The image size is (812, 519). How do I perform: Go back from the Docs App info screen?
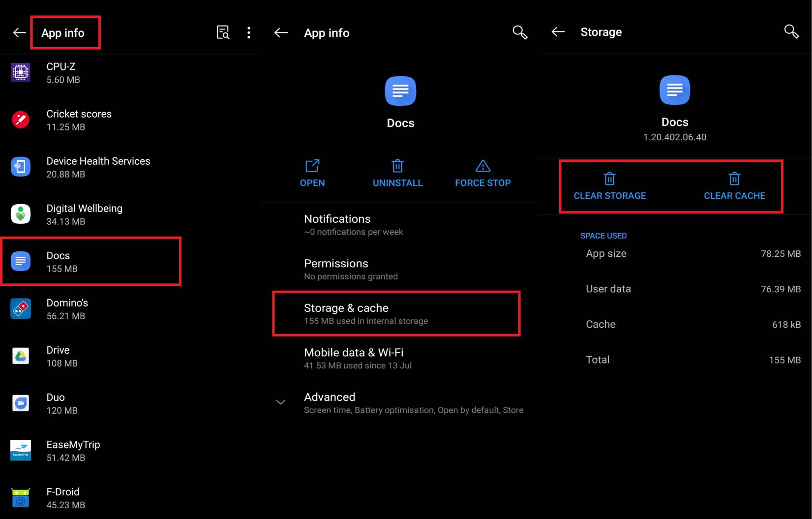click(x=281, y=32)
